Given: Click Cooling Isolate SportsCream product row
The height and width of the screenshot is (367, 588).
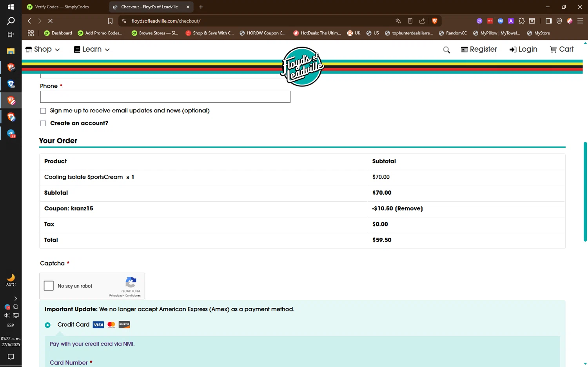Looking at the screenshot, I should click(x=302, y=177).
